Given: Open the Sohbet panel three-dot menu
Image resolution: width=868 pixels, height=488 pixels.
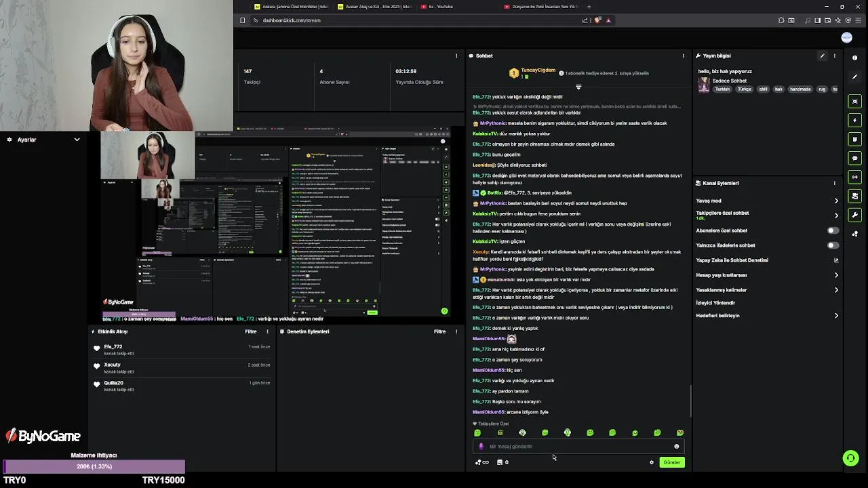Looking at the screenshot, I should (683, 56).
